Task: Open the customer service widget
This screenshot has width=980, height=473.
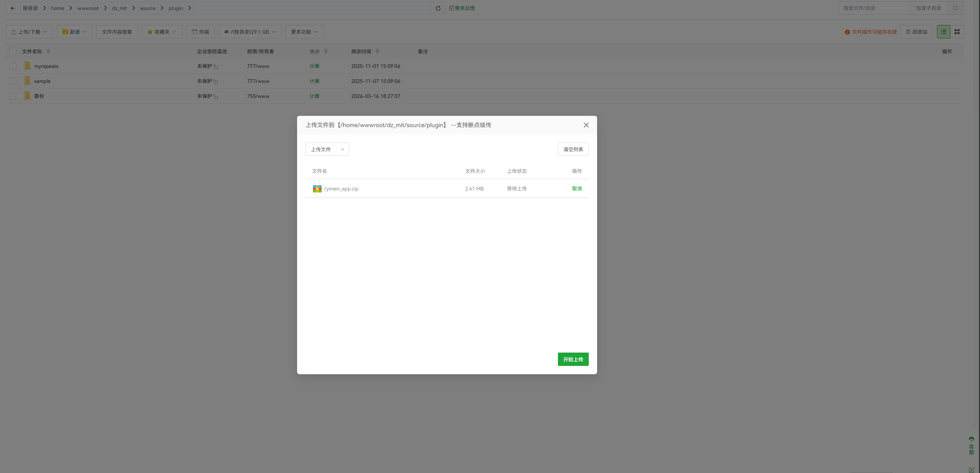Action: coord(971,446)
